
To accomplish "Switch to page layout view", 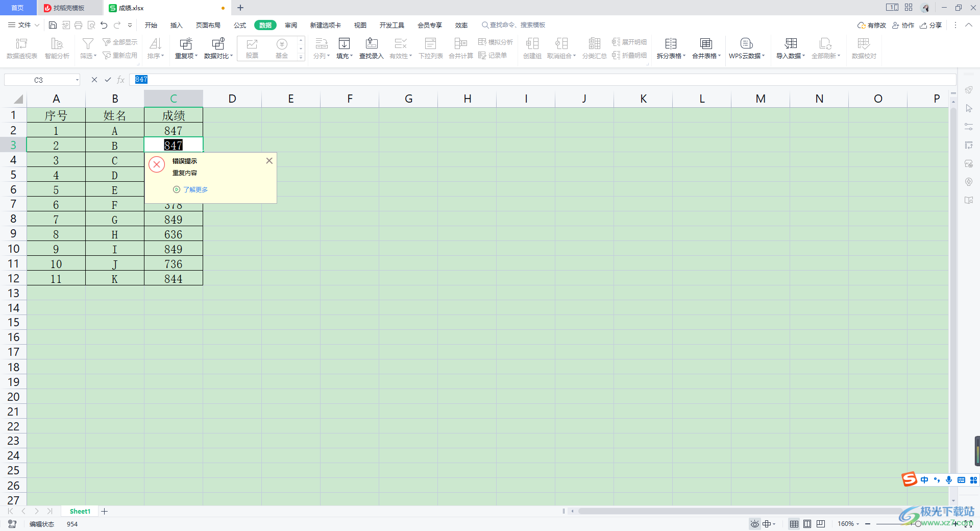I will pyautogui.click(x=807, y=524).
